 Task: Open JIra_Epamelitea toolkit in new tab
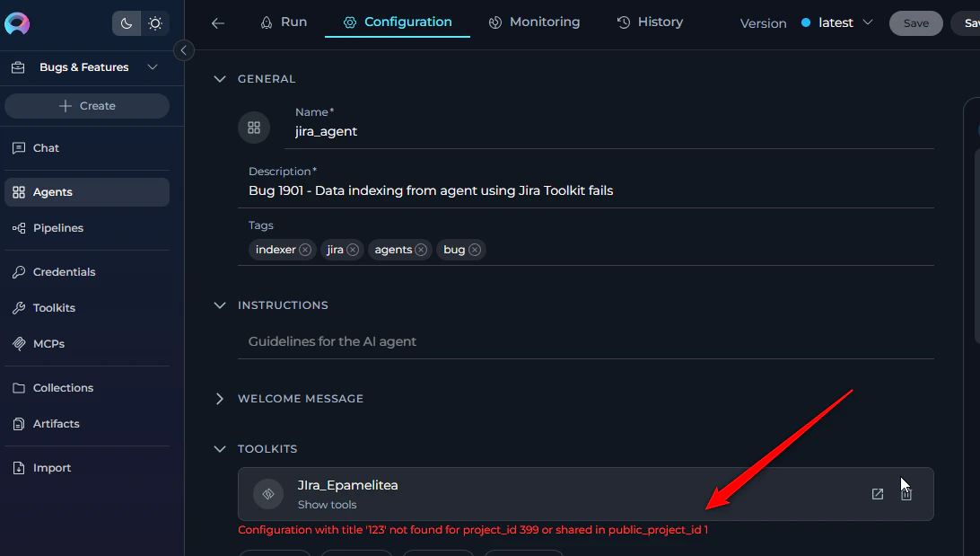[877, 493]
